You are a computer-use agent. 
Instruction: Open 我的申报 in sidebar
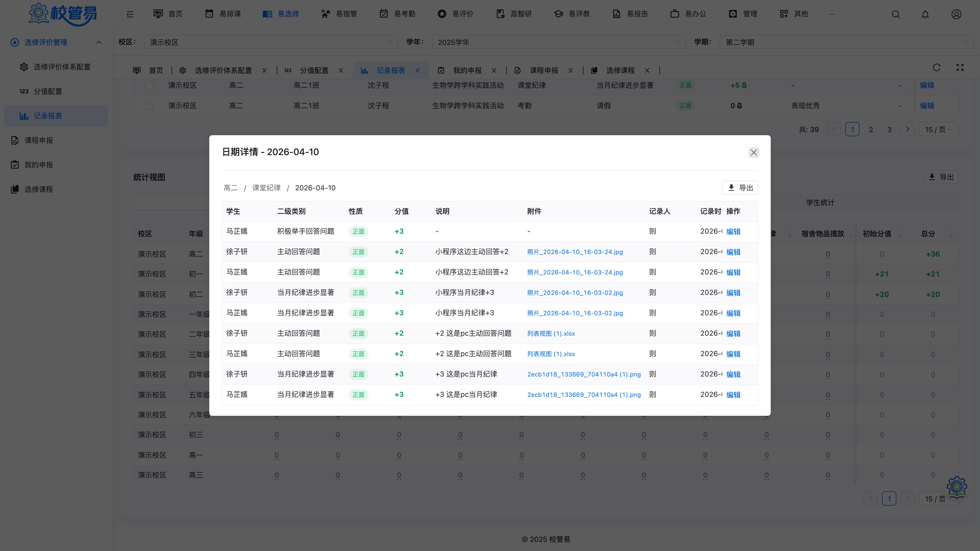pyautogui.click(x=56, y=165)
